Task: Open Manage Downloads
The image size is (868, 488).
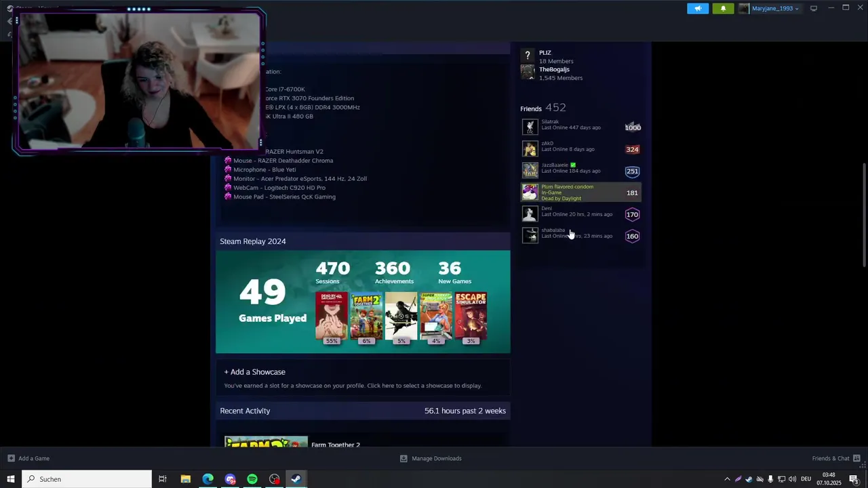Action: coord(431,458)
